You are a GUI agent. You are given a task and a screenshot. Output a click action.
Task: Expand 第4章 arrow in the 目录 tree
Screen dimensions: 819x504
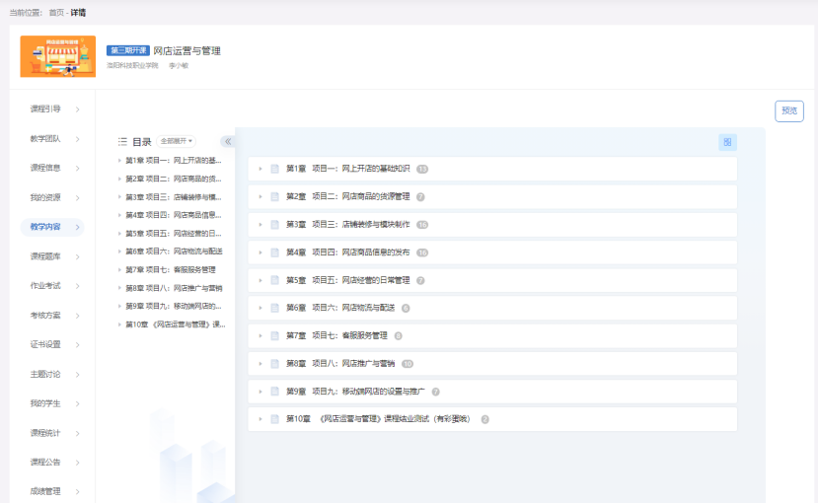[119, 215]
